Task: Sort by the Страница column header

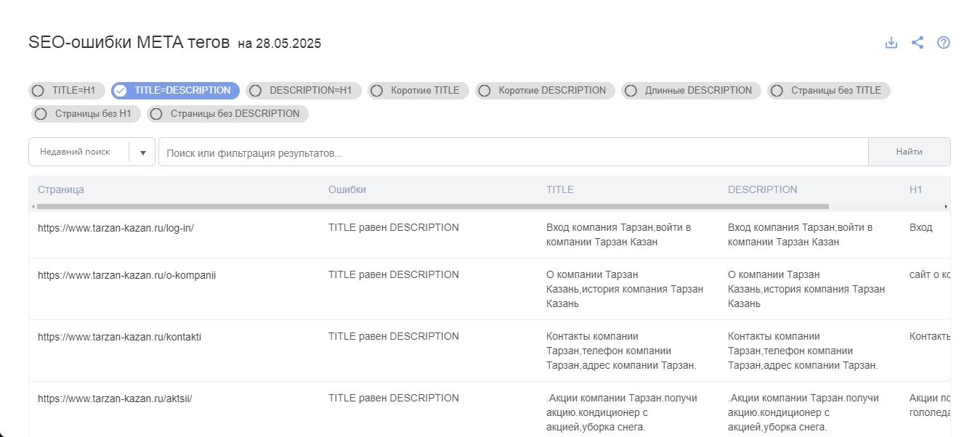Action: coord(61,189)
